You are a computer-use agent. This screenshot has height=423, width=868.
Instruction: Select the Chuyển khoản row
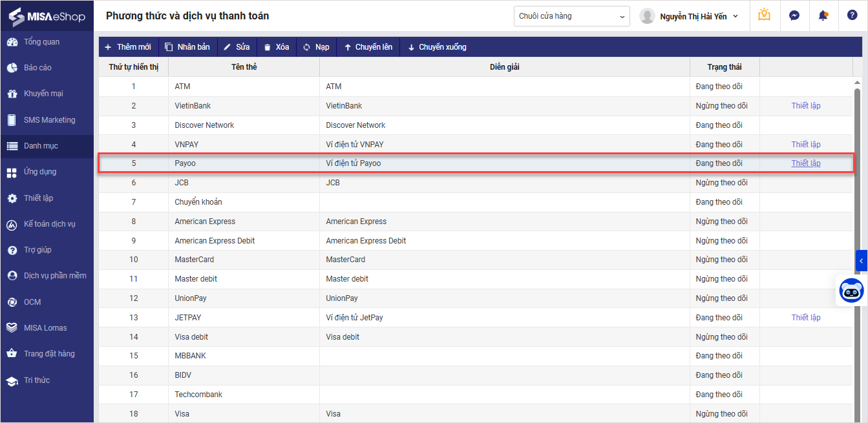click(x=476, y=202)
